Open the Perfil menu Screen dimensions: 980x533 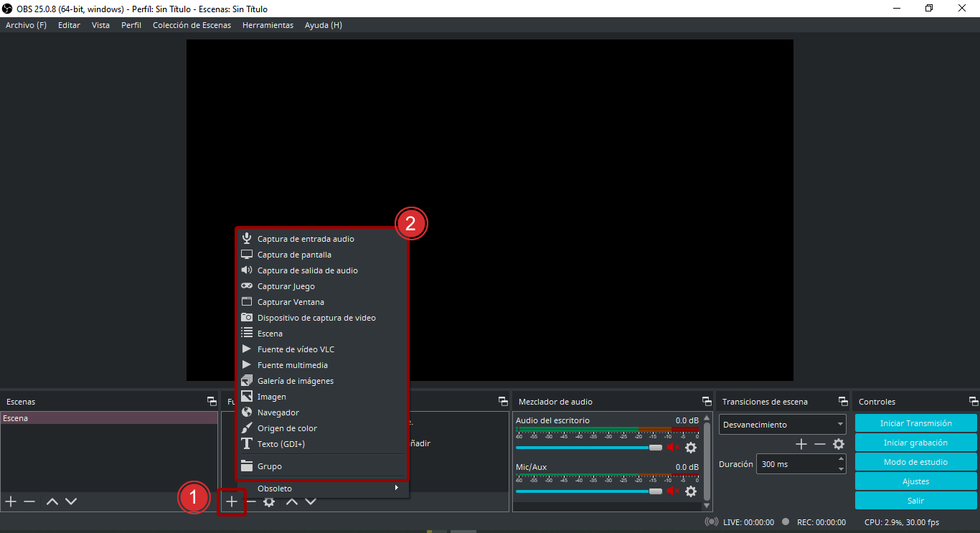point(131,25)
